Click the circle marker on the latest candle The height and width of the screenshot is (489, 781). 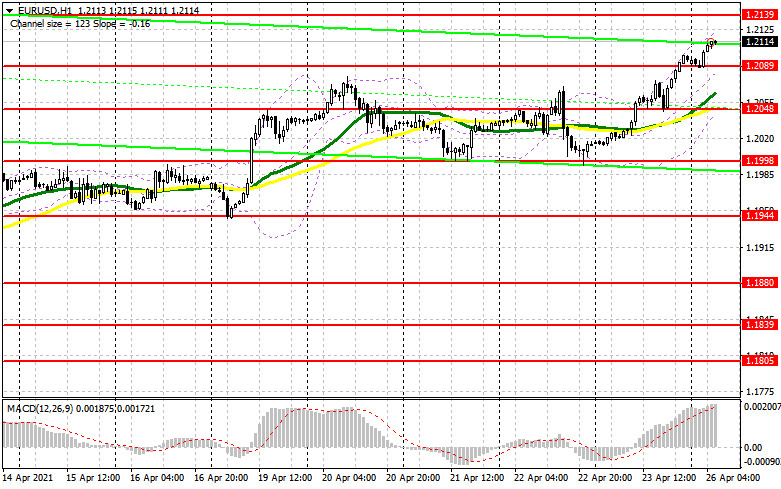click(x=711, y=42)
